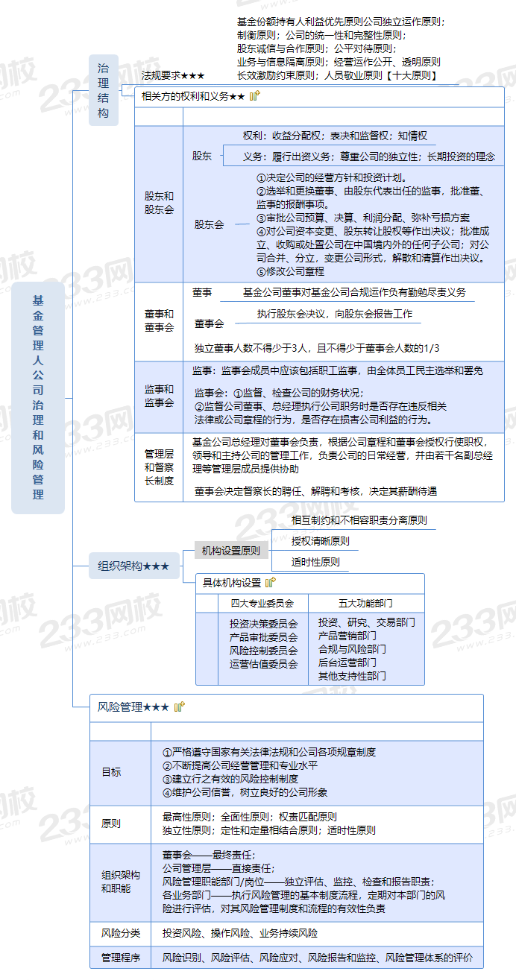The width and height of the screenshot is (516, 980).
Task: Click 执行股东会决议，向股东会报告工作
Action: (335, 314)
